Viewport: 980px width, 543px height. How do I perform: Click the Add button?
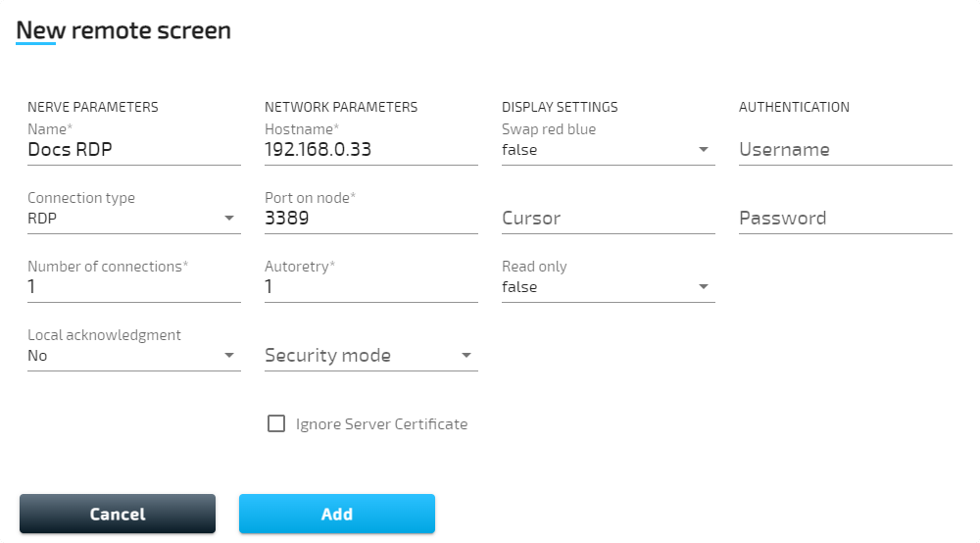(336, 514)
